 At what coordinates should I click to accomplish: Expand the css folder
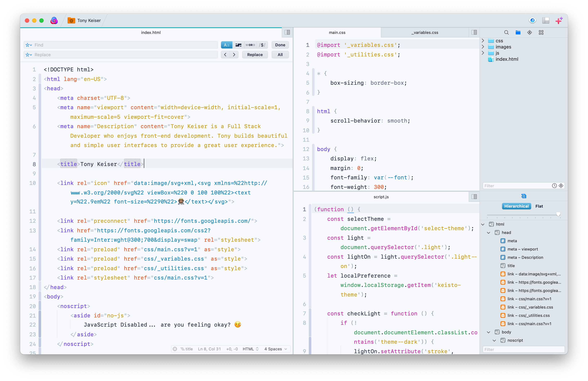point(483,41)
